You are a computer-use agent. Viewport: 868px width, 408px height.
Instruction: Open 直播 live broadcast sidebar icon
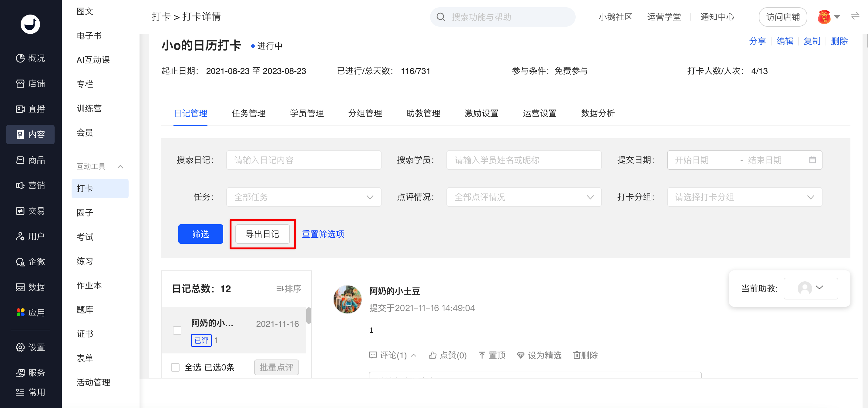20,109
